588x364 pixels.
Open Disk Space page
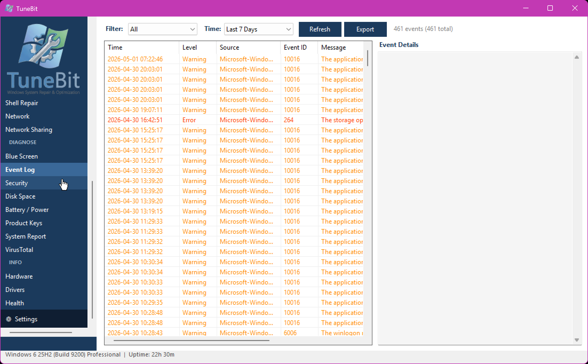(x=44, y=196)
